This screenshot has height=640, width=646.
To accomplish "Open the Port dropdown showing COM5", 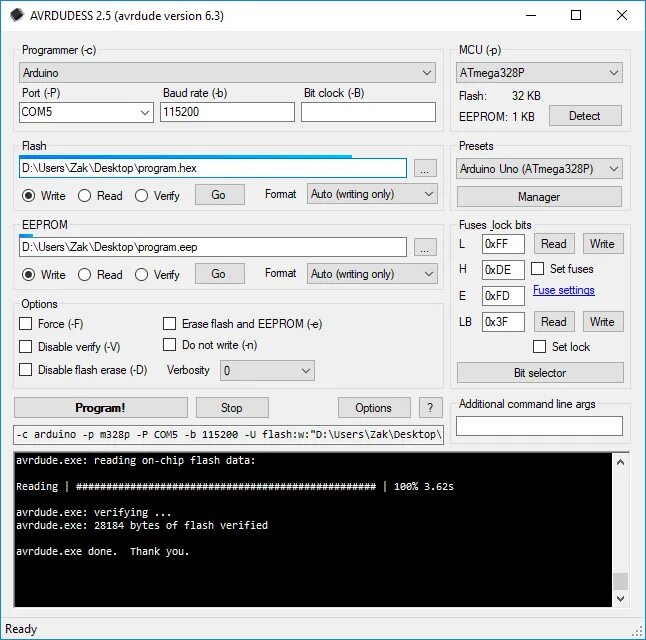I will (x=86, y=112).
